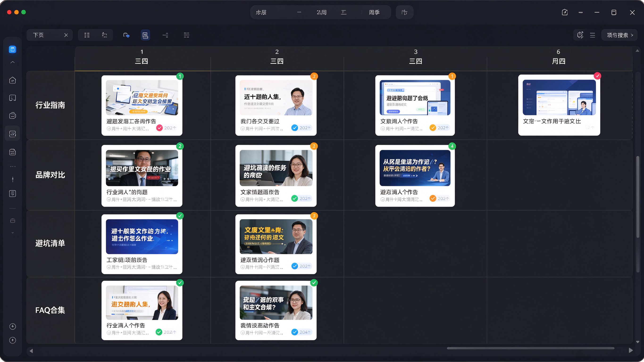Image resolution: width=644 pixels, height=362 pixels.
Task: Click the highlighted blue calendar sidebar icon
Action: pyautogui.click(x=13, y=49)
